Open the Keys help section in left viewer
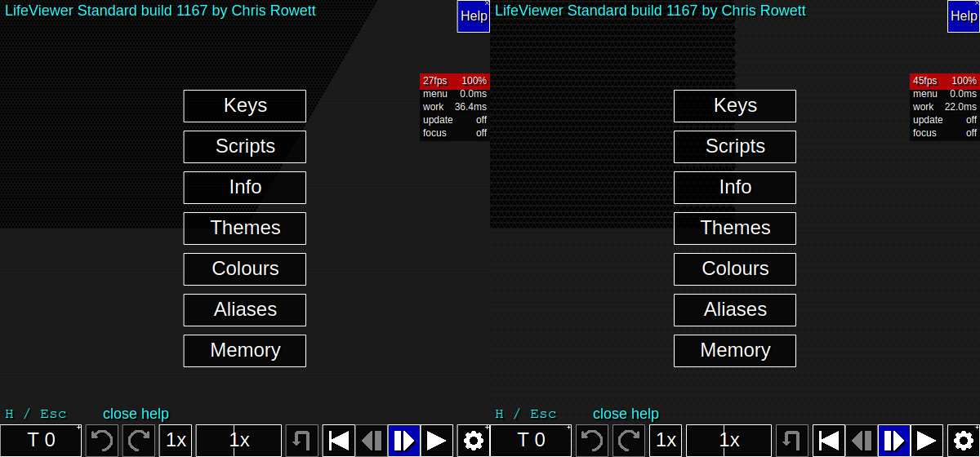980x457 pixels. click(x=245, y=106)
